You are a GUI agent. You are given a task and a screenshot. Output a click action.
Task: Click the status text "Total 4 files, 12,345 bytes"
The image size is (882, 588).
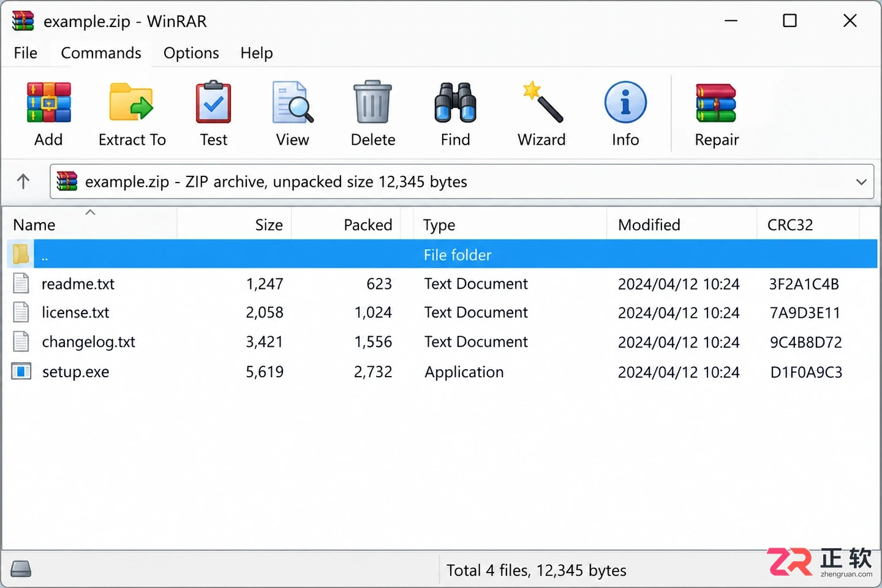coord(537,571)
